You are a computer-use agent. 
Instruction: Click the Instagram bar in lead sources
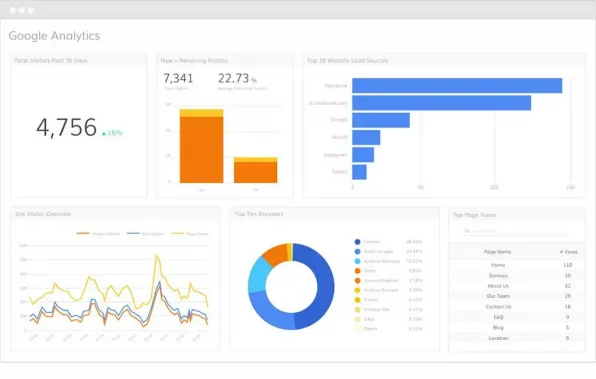pos(363,155)
